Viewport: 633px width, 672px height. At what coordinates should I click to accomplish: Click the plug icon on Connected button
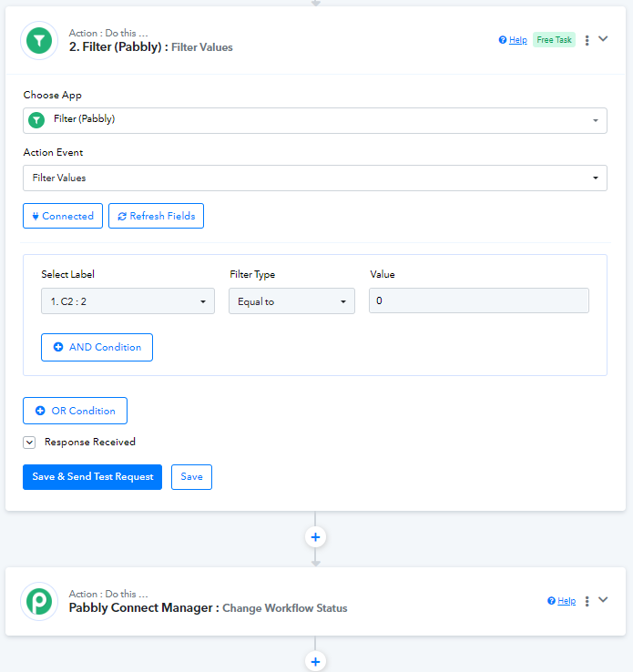click(36, 217)
